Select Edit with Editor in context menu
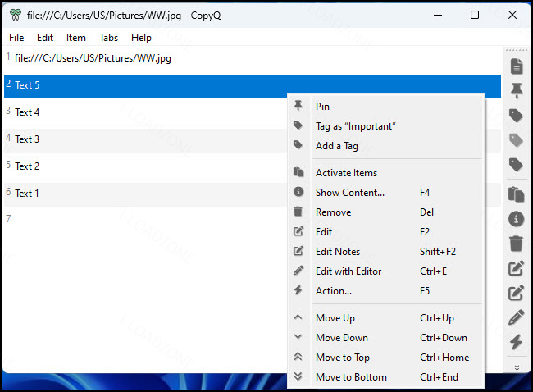Image resolution: width=533 pixels, height=392 pixels. [385, 271]
